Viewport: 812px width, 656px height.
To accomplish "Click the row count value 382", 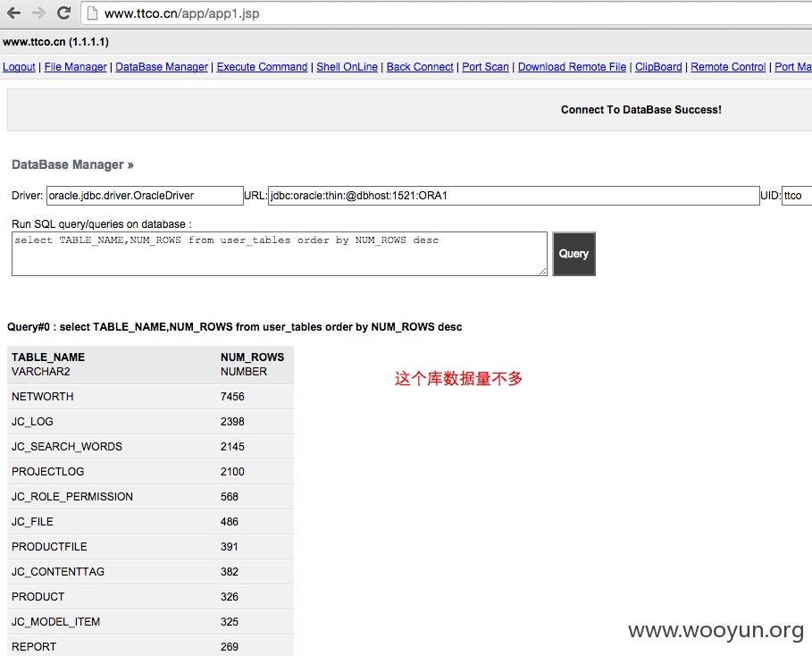I will (230, 571).
